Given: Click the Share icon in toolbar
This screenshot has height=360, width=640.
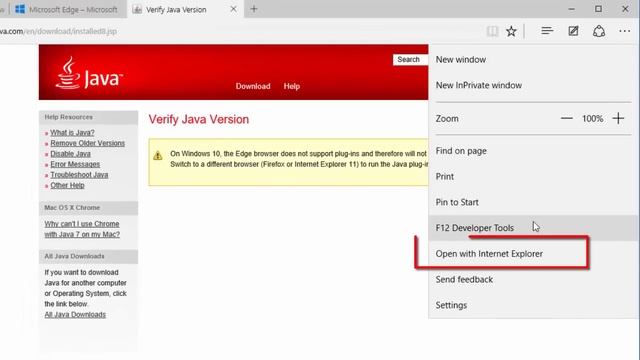Looking at the screenshot, I should pyautogui.click(x=599, y=31).
